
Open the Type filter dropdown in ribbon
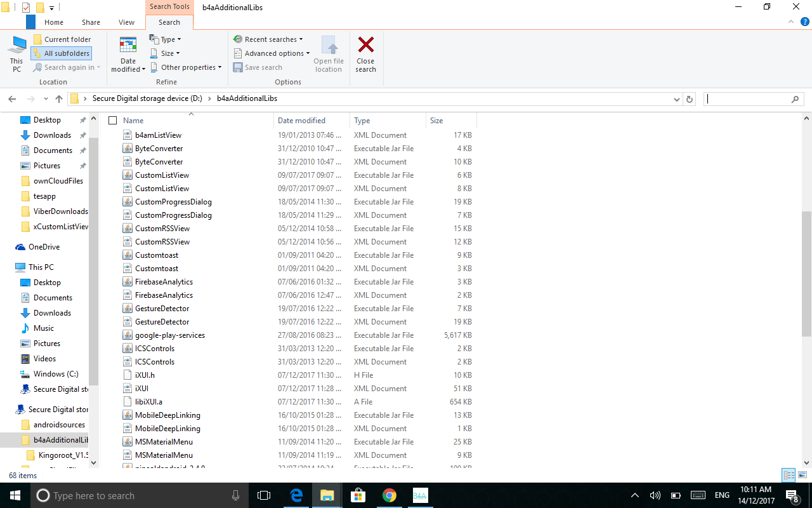166,39
